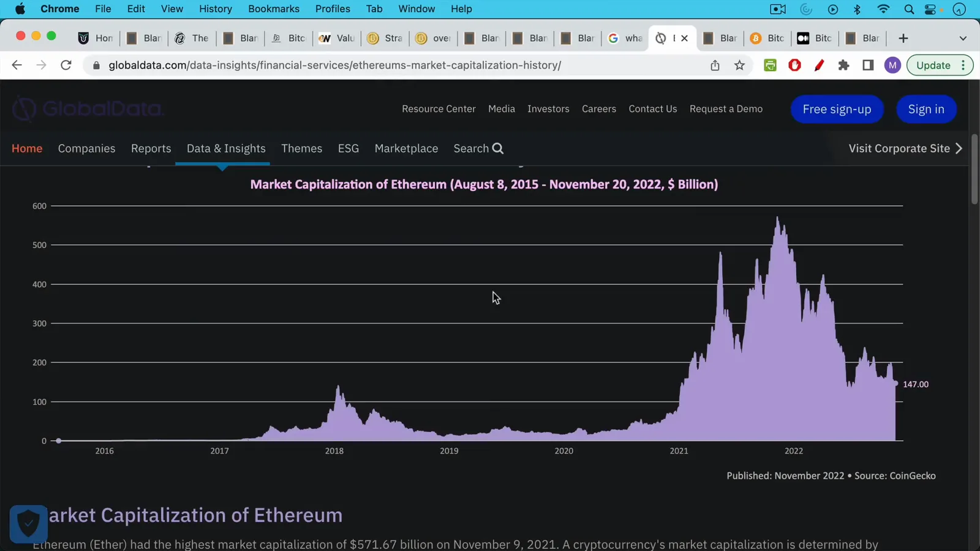This screenshot has width=980, height=551.
Task: Switch to the Google 'wha' tab
Action: point(625,38)
